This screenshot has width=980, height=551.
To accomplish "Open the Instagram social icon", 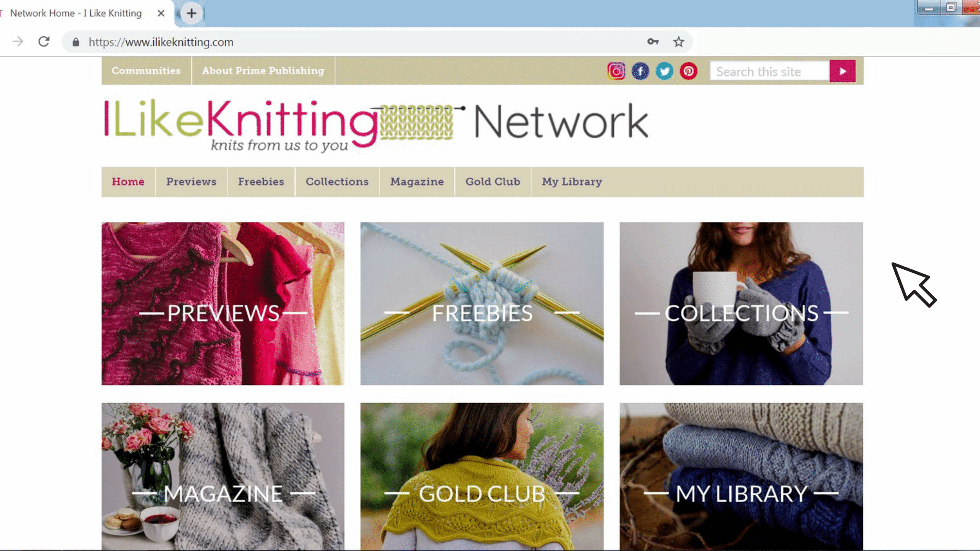I will [616, 71].
